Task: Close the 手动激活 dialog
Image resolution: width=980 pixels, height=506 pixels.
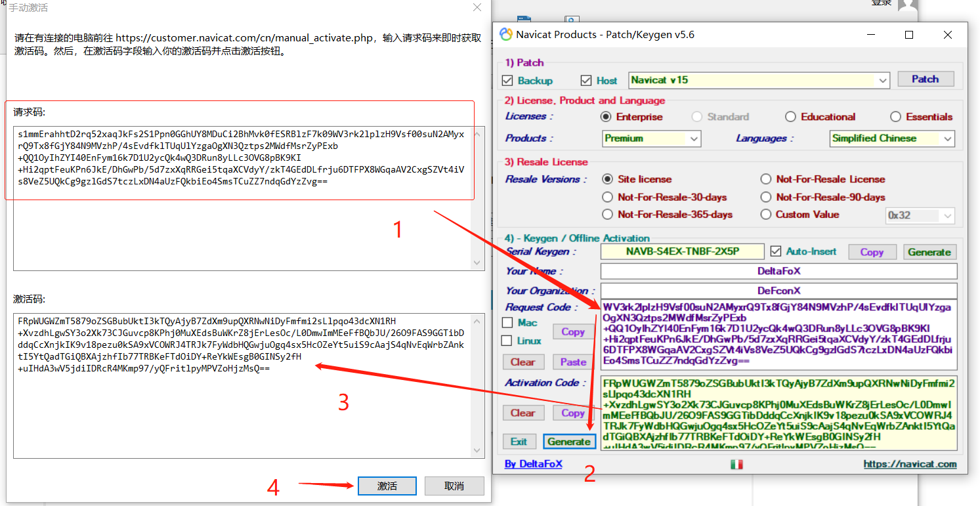Action: pos(477,8)
